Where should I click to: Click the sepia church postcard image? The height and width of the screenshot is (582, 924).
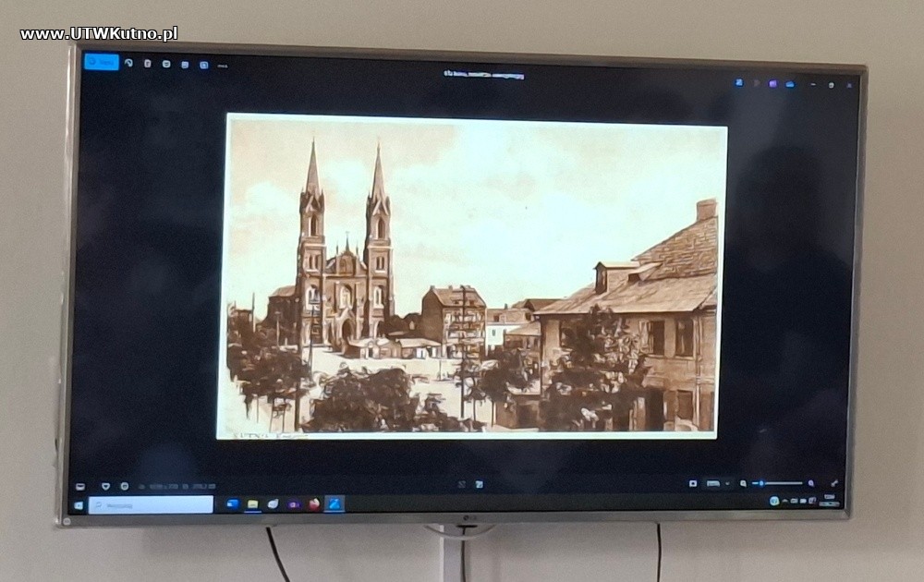click(470, 275)
